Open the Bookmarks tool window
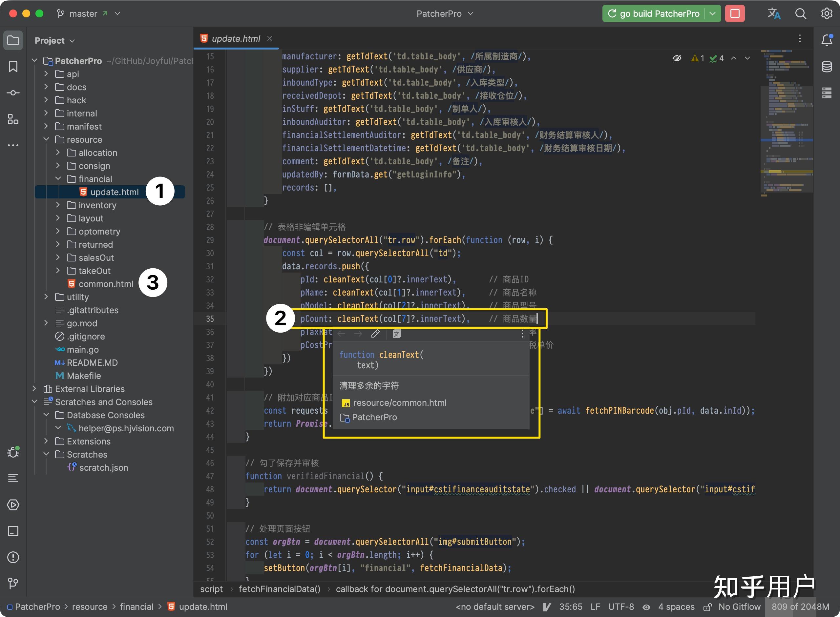 coord(13,67)
